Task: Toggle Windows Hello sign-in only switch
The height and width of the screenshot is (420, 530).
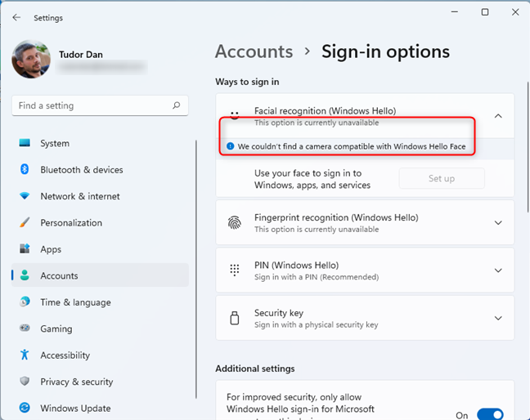Action: pos(490,414)
